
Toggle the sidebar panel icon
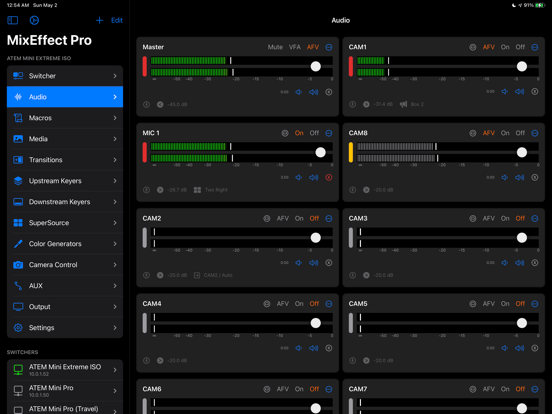pyautogui.click(x=13, y=20)
